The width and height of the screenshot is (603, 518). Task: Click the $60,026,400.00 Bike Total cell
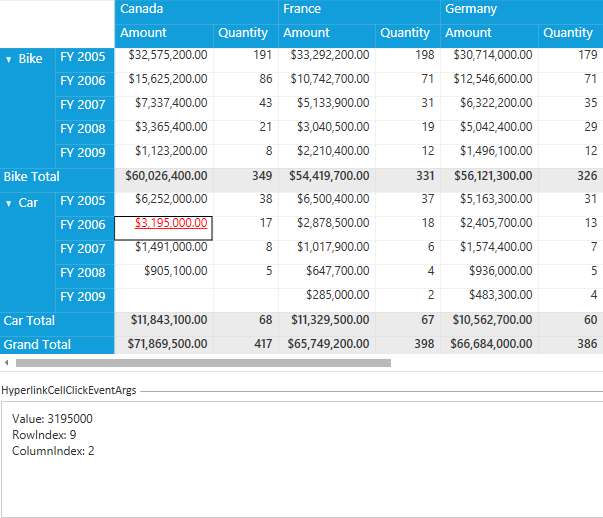click(164, 180)
